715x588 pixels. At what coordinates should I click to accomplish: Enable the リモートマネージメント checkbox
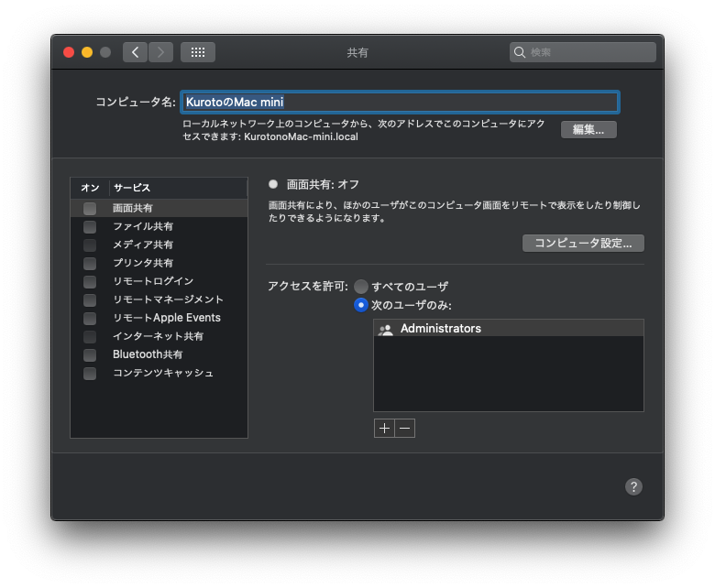[x=90, y=300]
